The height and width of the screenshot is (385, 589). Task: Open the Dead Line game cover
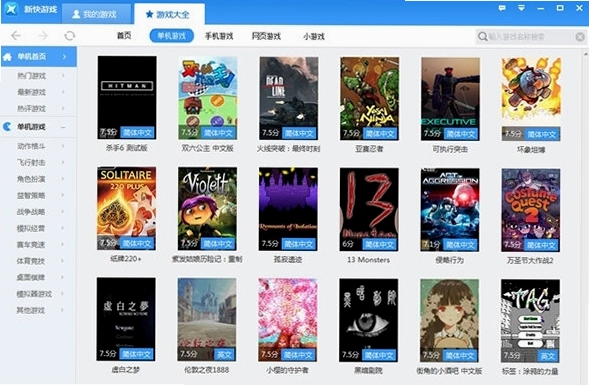coord(288,98)
